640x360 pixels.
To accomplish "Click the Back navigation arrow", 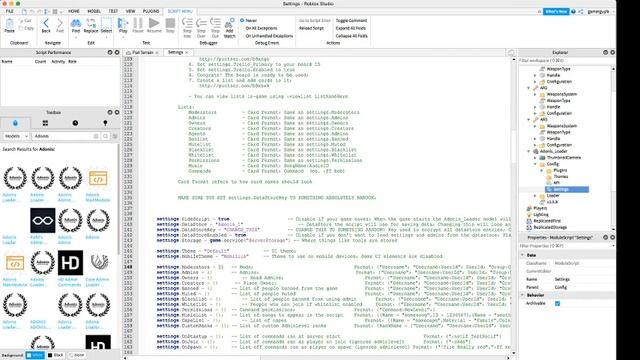I will click(x=46, y=23).
